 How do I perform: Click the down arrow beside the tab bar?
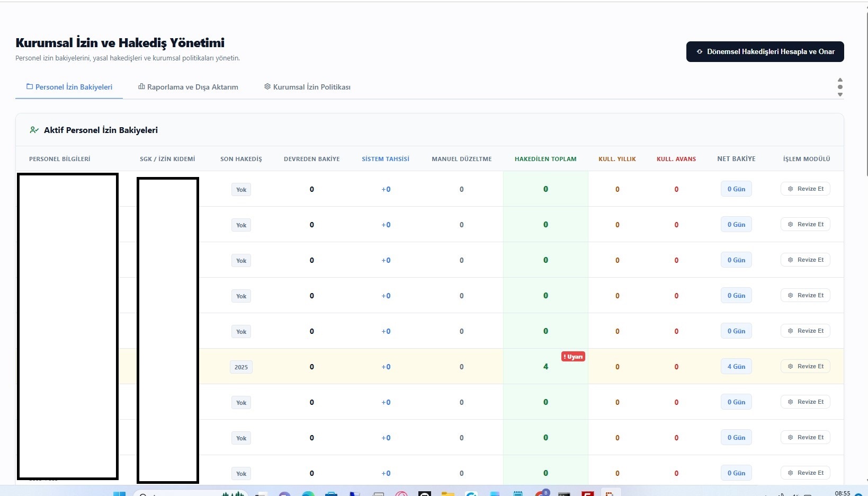point(840,94)
